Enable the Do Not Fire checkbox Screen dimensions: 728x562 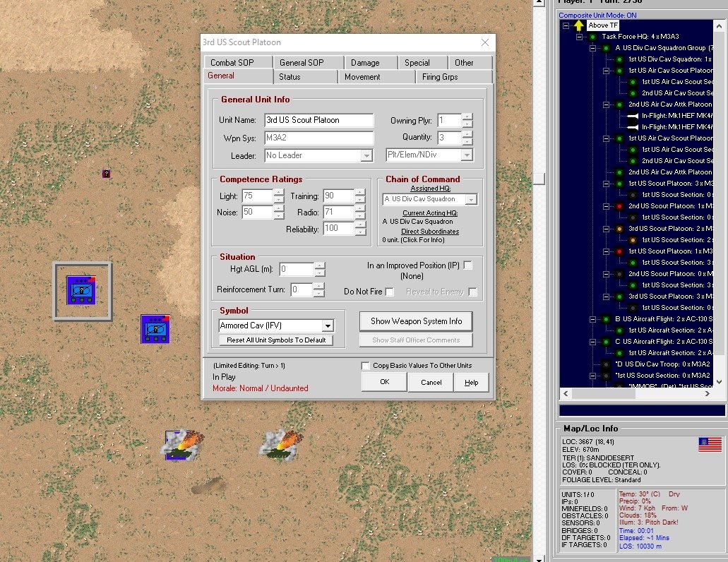click(x=390, y=292)
